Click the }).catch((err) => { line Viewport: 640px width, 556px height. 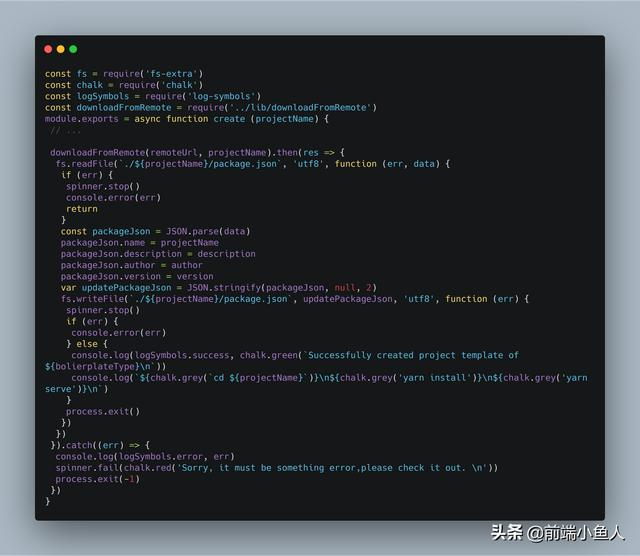(100, 445)
